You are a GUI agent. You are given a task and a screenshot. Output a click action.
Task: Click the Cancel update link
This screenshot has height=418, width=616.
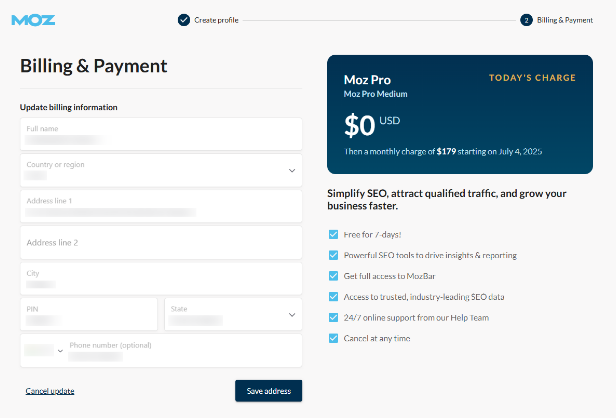click(x=50, y=391)
